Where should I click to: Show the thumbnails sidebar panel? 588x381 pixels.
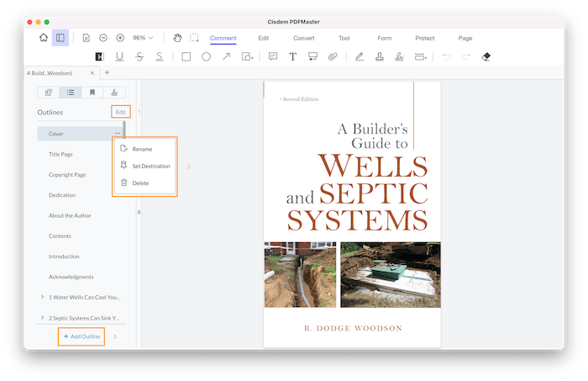pos(49,93)
